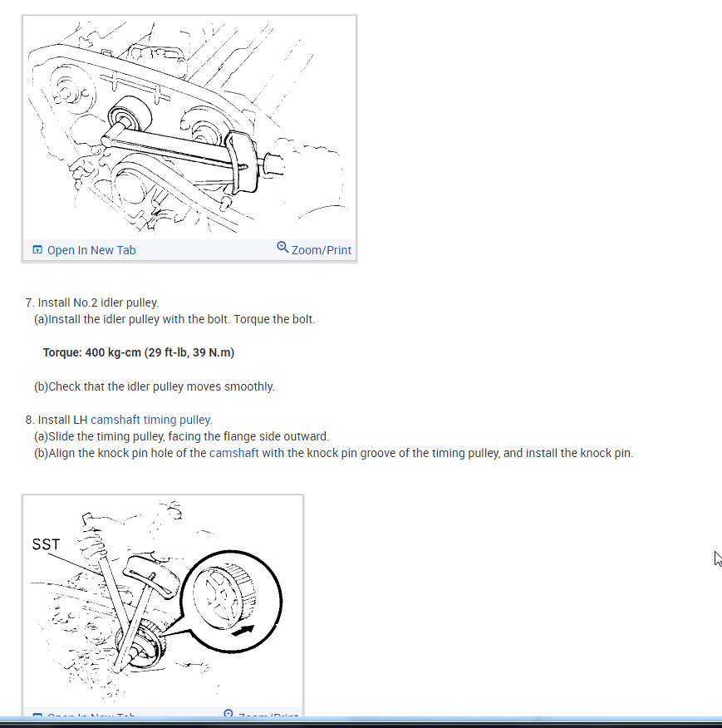
Task: Click the SST camshaft pulley illustration
Action: 163,602
